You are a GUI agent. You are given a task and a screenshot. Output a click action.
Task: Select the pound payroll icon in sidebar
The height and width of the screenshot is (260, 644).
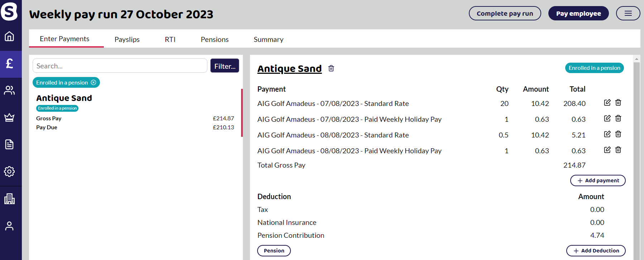click(10, 64)
